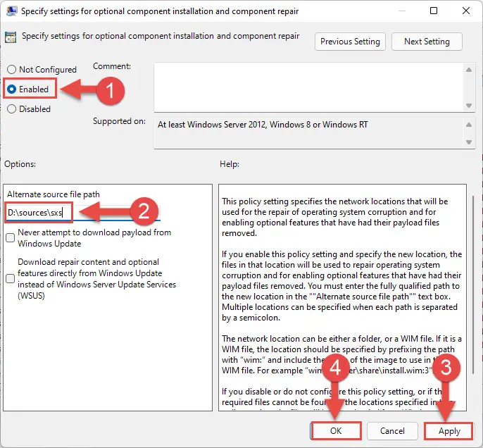Click the Cancel button
The width and height of the screenshot is (483, 448).
pos(392,431)
